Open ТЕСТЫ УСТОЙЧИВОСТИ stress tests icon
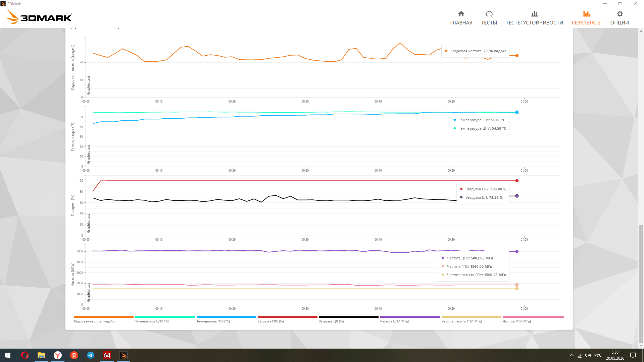 534,14
